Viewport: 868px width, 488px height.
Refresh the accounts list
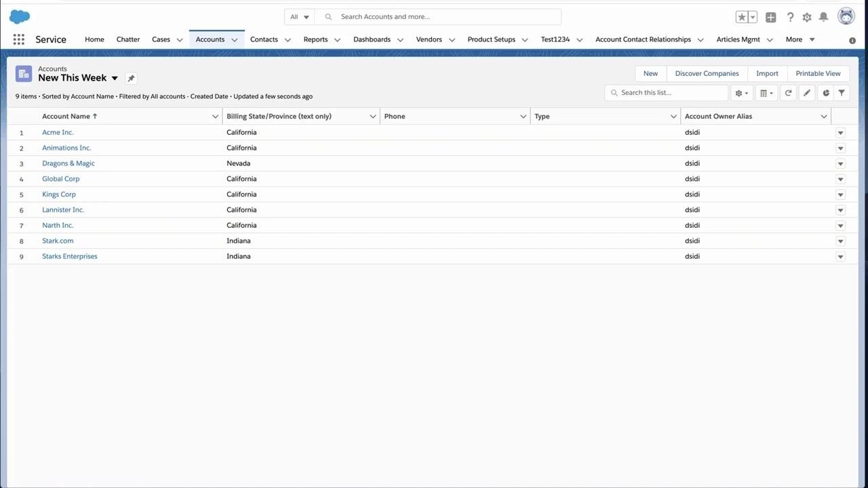click(x=788, y=93)
